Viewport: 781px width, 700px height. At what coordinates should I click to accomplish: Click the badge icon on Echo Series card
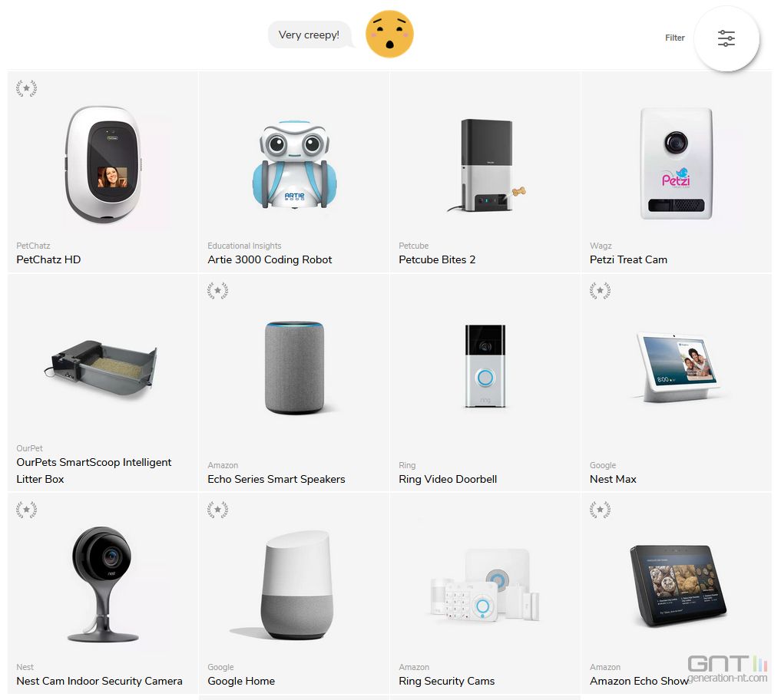217,290
